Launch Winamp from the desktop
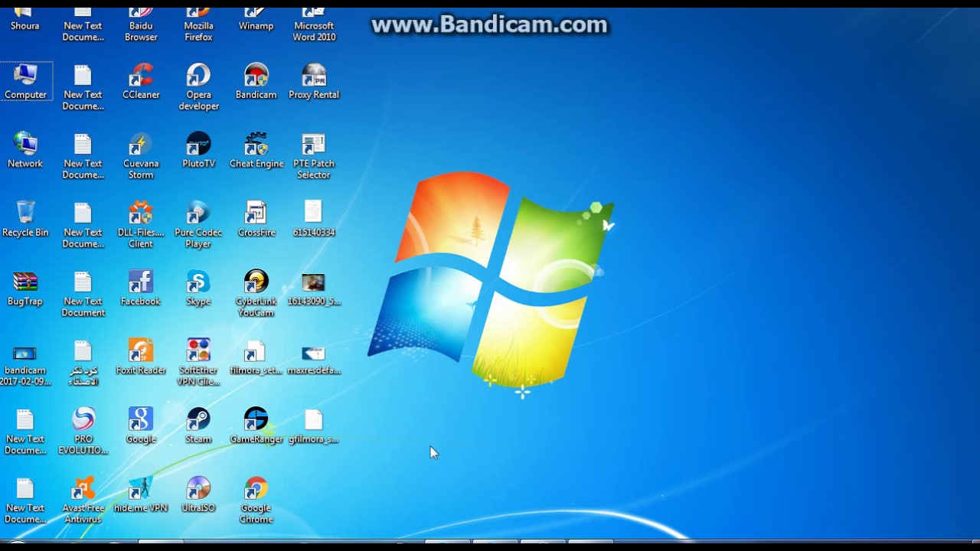The width and height of the screenshot is (980, 551). click(256, 20)
